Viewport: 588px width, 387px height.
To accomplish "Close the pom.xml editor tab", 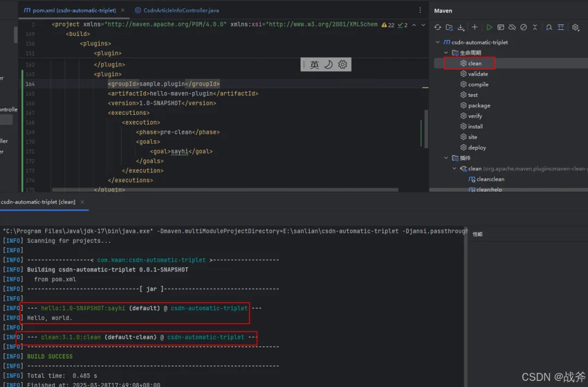I will (122, 10).
